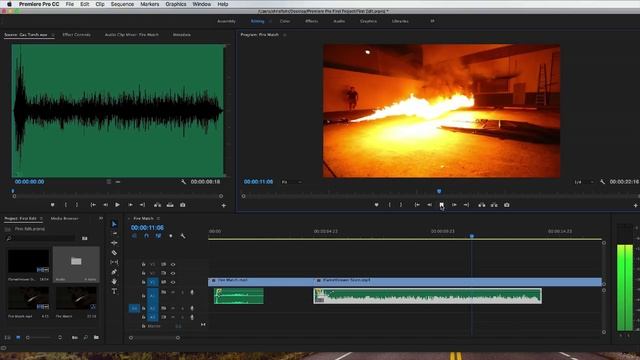The height and width of the screenshot is (360, 640).
Task: Open Sequence menu
Action: pos(122,4)
